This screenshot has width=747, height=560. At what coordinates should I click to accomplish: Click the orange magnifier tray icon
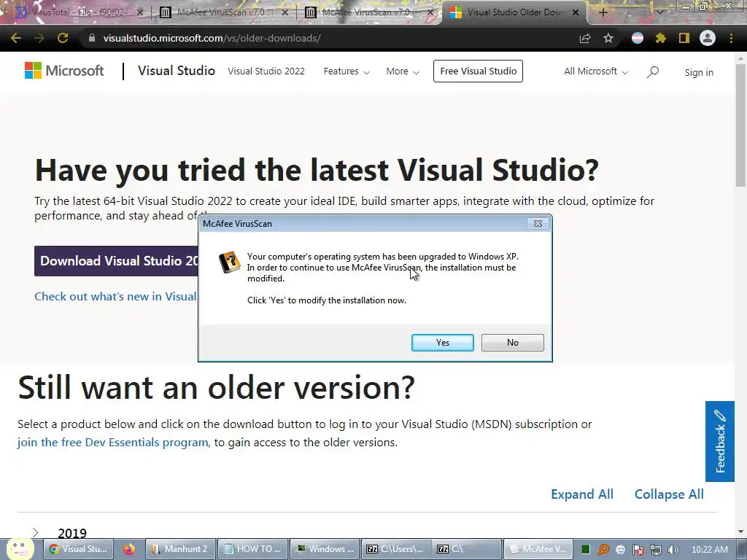click(x=603, y=550)
